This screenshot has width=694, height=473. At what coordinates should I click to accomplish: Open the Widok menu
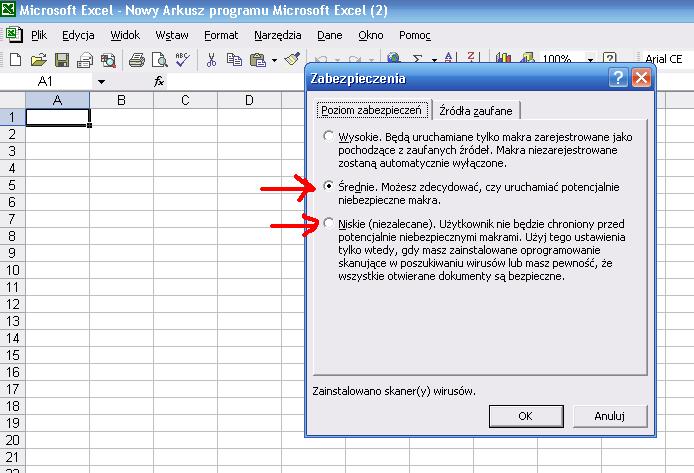125,35
